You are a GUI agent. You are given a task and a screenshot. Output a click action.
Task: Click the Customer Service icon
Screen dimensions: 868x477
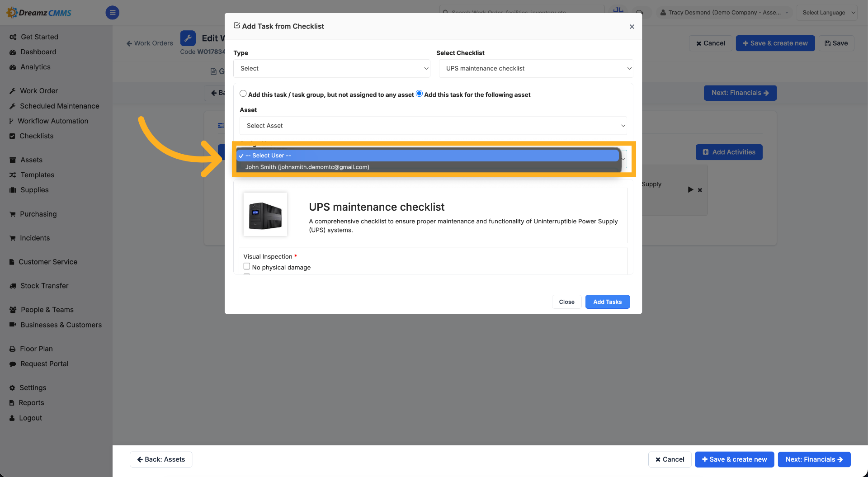coord(12,262)
